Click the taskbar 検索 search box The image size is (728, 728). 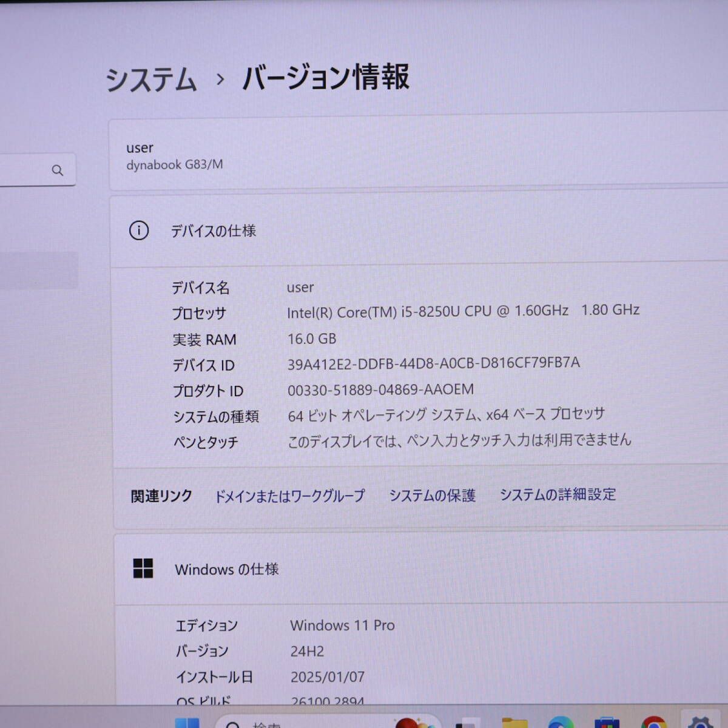click(x=328, y=721)
